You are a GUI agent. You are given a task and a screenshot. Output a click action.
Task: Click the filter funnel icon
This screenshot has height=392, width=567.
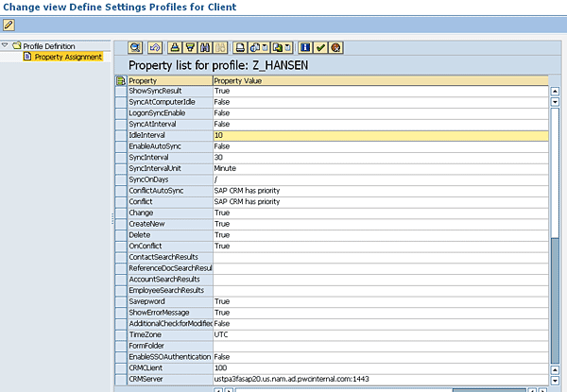click(190, 46)
